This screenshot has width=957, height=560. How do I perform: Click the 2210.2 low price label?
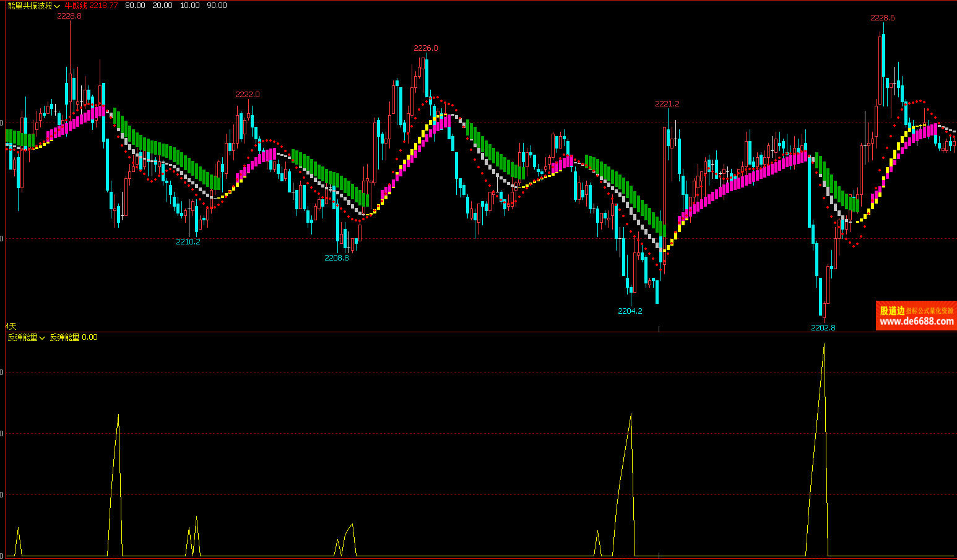(x=188, y=241)
